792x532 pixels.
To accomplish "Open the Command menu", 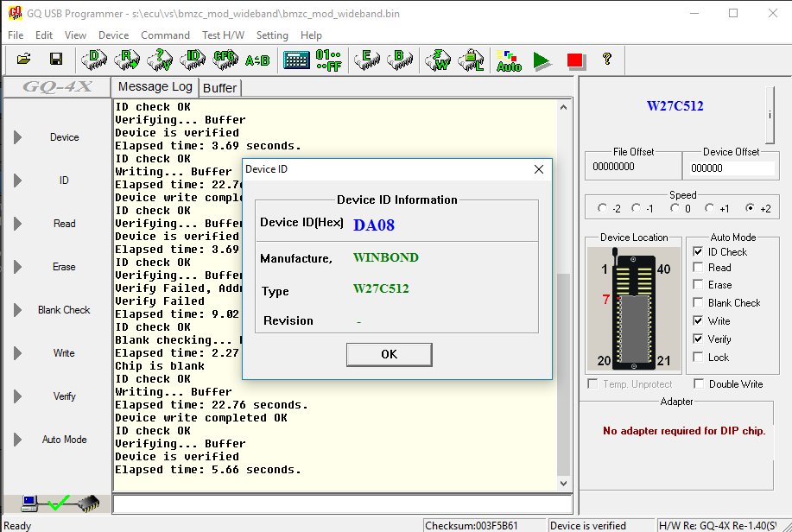I will click(x=165, y=35).
